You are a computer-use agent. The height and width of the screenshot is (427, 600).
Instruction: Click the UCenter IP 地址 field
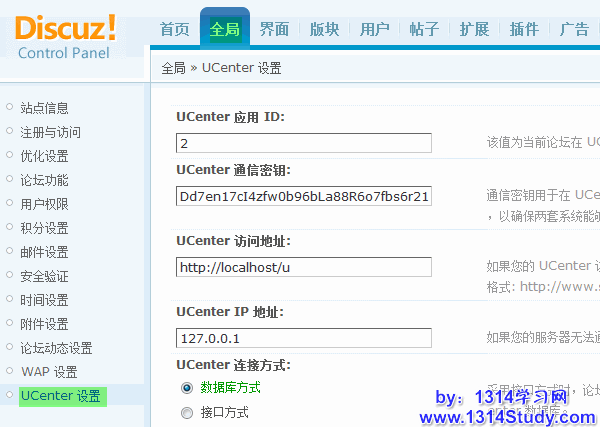point(303,338)
